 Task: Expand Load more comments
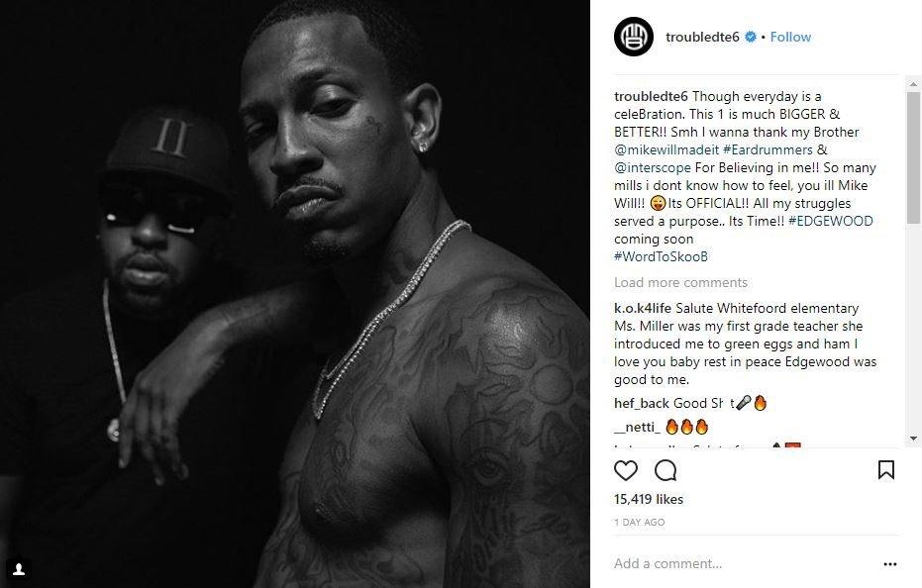[680, 283]
